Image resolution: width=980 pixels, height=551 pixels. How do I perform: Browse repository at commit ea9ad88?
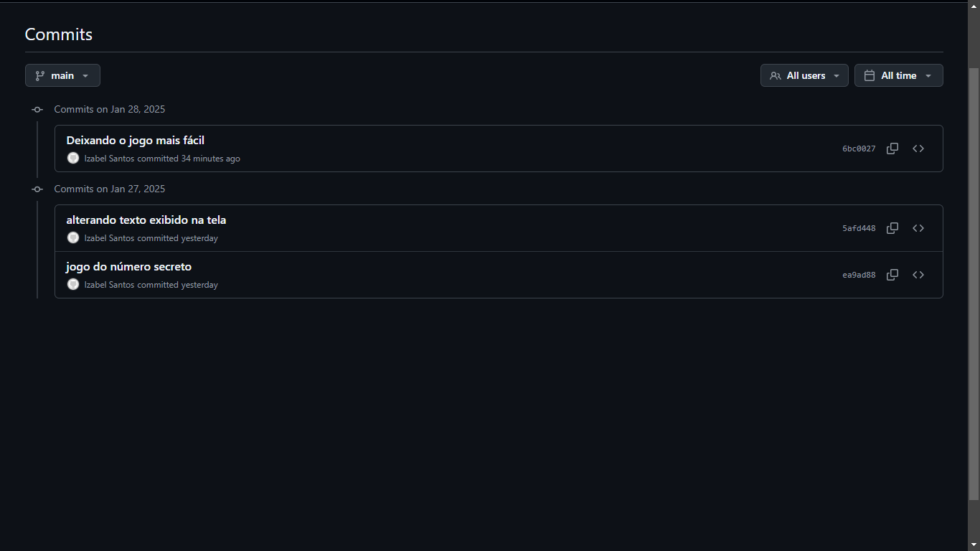tap(918, 275)
